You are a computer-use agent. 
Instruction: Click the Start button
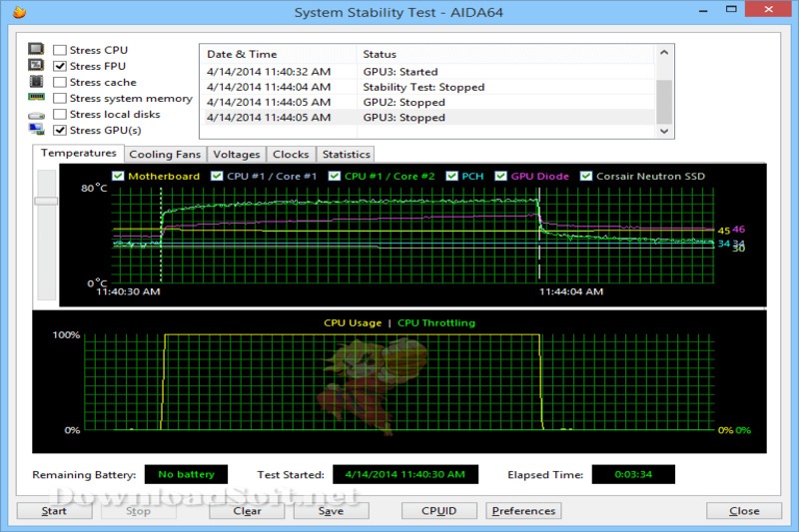[x=54, y=511]
